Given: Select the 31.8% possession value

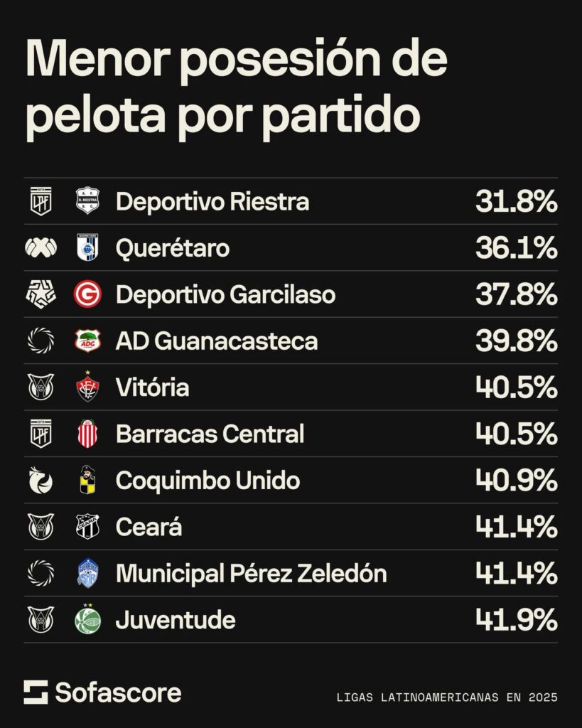Looking at the screenshot, I should (x=516, y=202).
